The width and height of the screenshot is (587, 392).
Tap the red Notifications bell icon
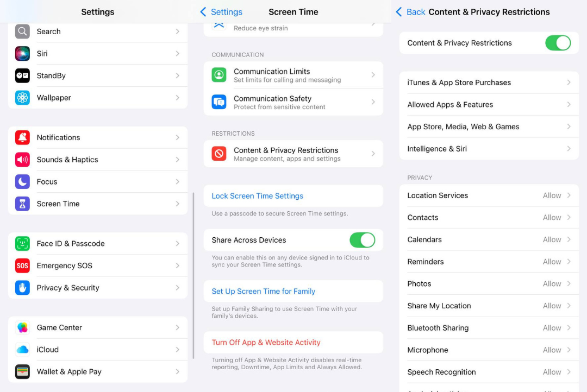(x=22, y=138)
